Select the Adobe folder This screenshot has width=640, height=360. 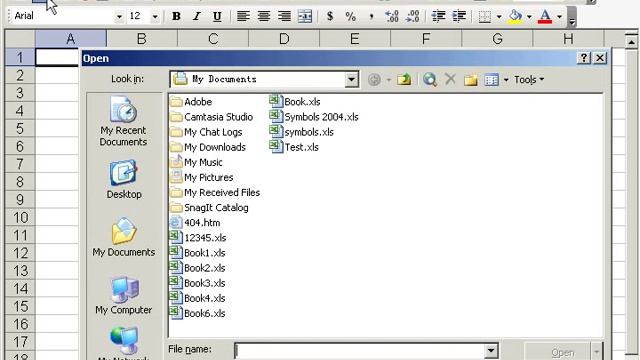point(191,102)
